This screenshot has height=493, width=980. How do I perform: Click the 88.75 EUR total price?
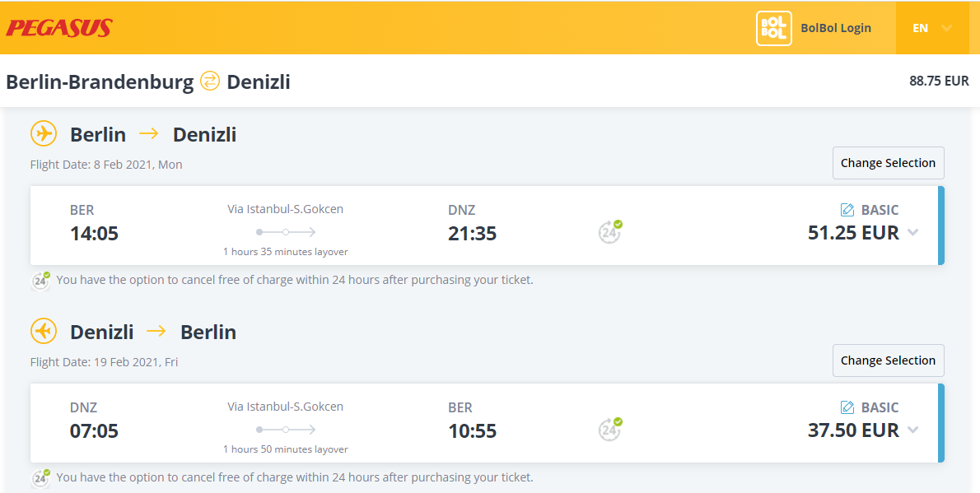(939, 81)
